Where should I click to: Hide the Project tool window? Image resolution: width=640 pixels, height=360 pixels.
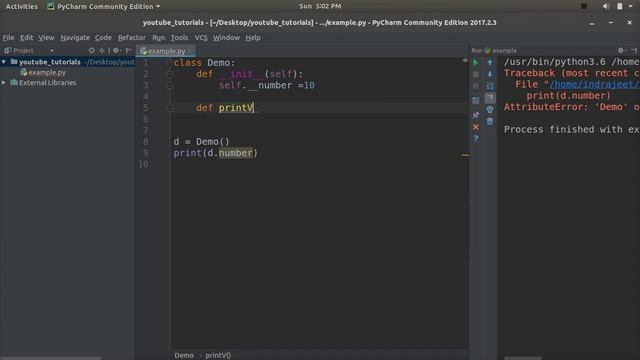tap(129, 51)
